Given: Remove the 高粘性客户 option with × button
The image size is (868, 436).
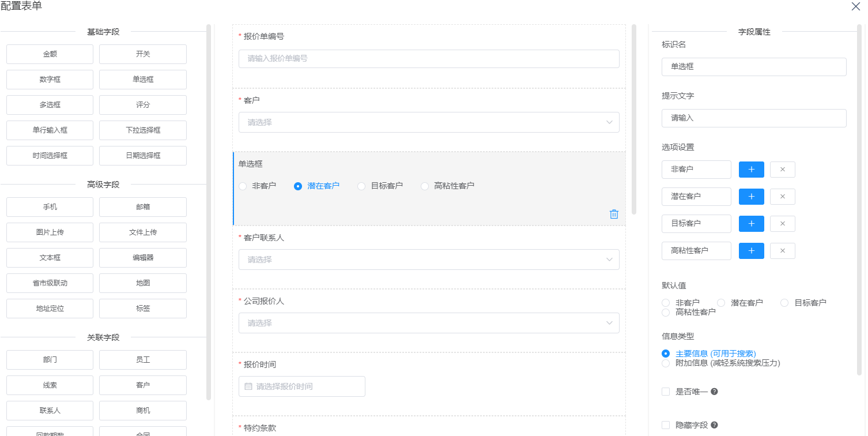Looking at the screenshot, I should coord(783,251).
